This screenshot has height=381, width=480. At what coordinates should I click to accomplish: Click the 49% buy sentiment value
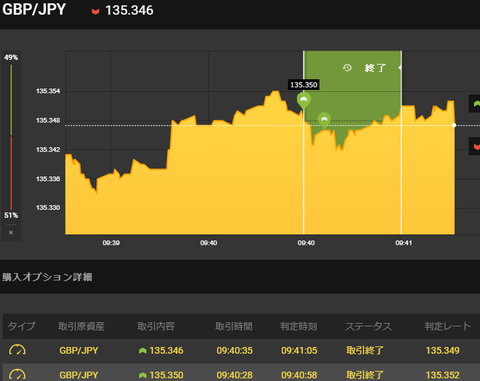11,58
